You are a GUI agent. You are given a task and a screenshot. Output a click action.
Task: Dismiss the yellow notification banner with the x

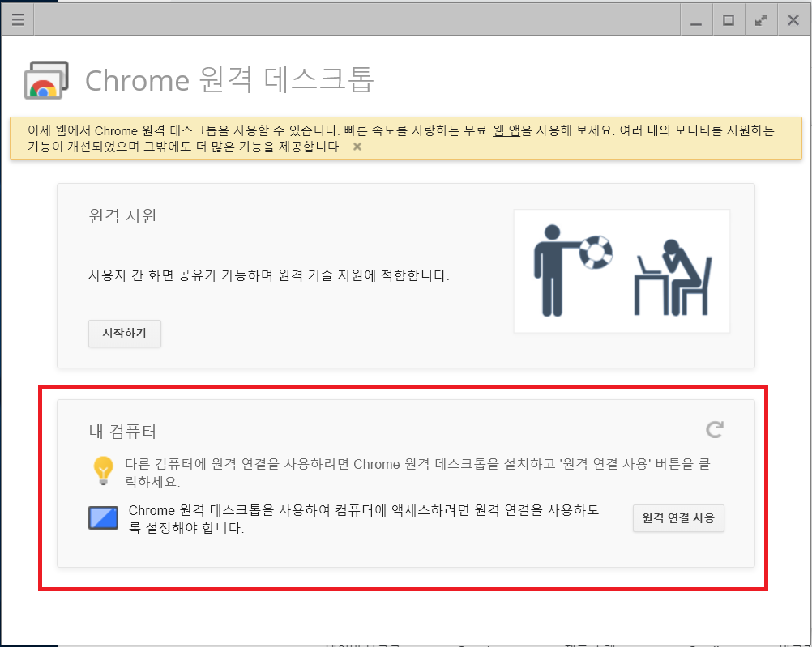[x=357, y=147]
